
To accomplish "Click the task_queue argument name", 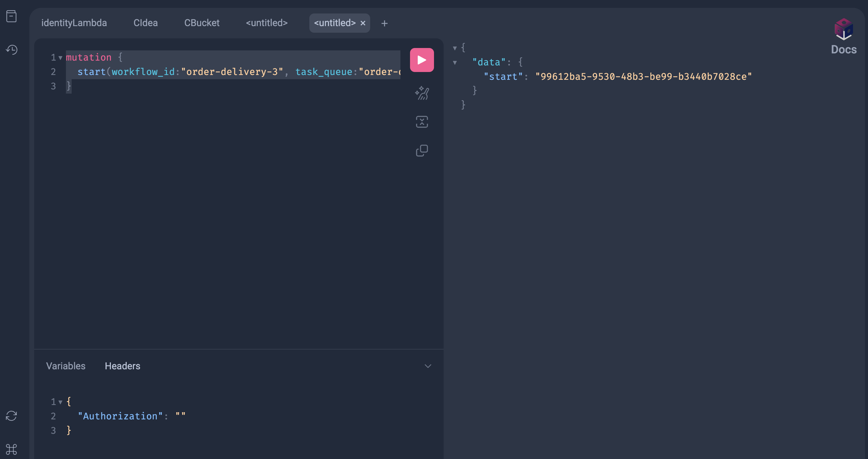I will (324, 72).
